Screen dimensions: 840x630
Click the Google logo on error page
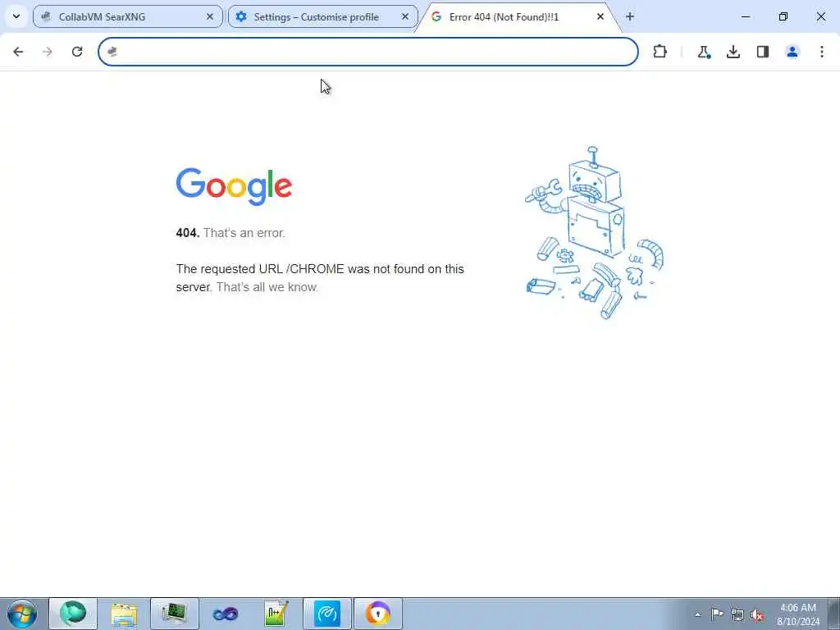pos(234,186)
